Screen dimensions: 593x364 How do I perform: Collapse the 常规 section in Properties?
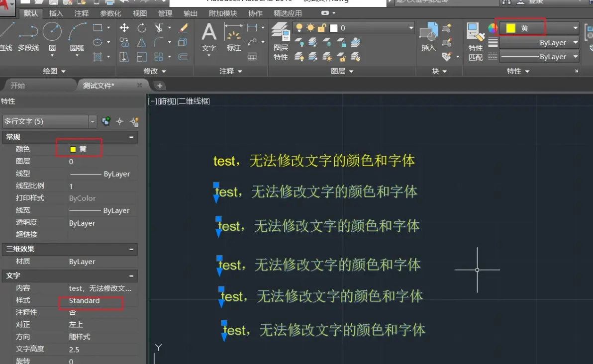pos(131,137)
